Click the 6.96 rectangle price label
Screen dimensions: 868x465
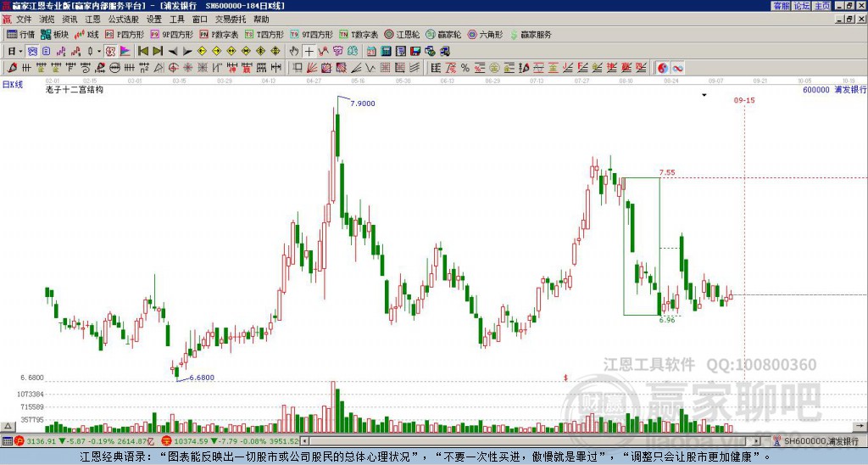tap(667, 320)
